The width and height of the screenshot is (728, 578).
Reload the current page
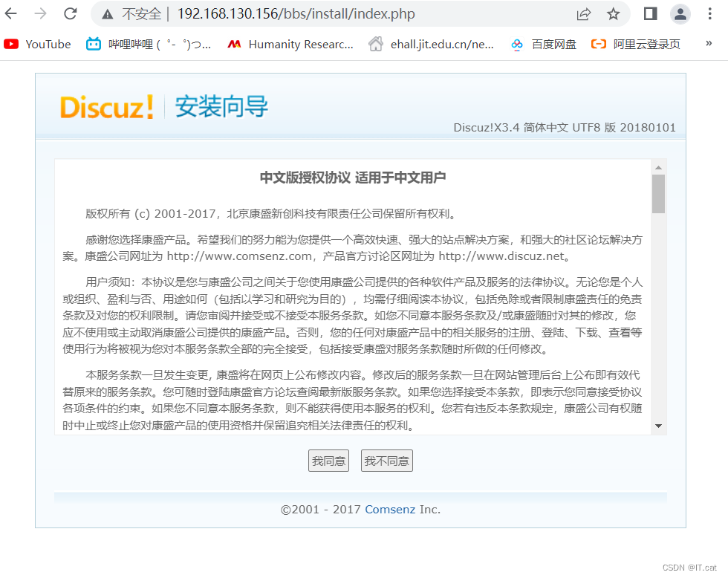click(71, 13)
